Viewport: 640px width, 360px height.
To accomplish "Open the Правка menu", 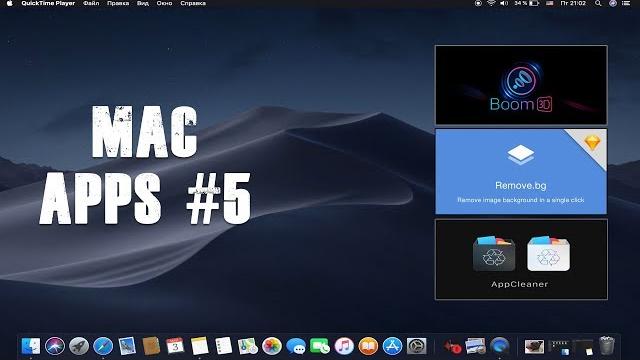I will [x=118, y=3].
